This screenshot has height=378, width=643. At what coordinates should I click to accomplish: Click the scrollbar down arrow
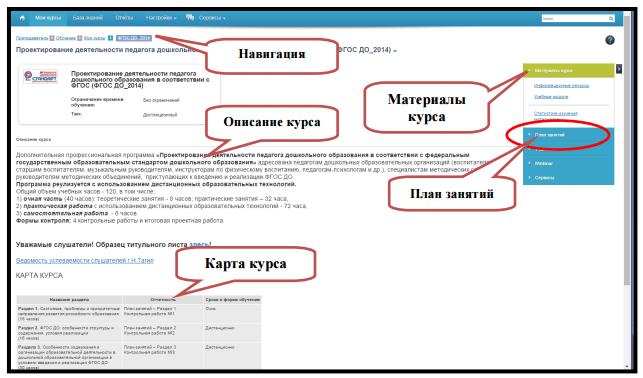[x=627, y=366]
